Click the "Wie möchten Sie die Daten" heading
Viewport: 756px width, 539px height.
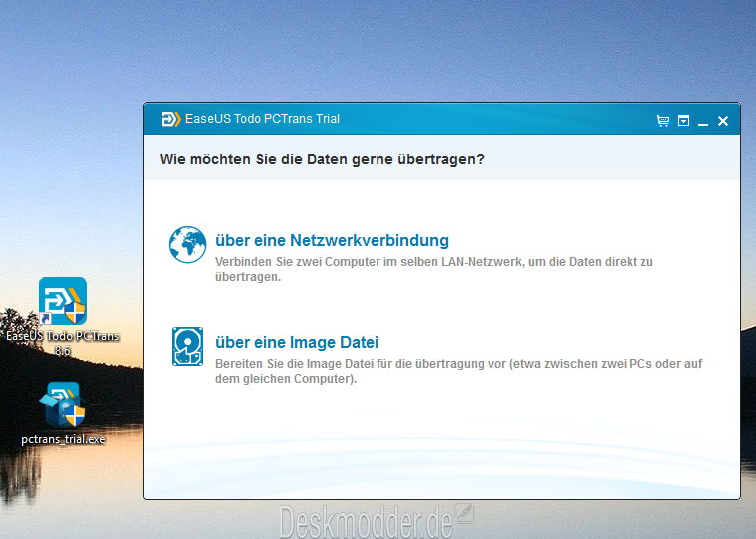[x=322, y=159]
